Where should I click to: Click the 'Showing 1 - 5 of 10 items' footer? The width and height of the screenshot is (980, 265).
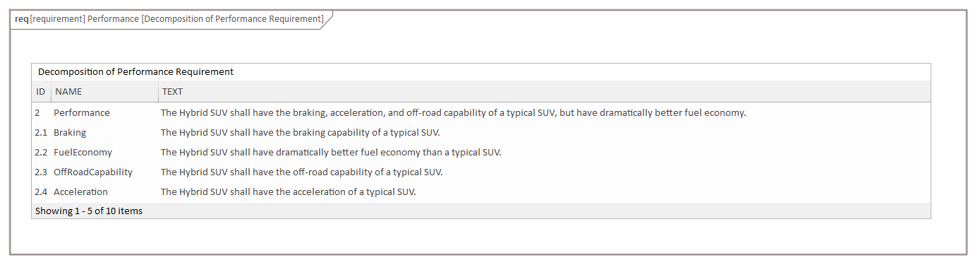tap(89, 211)
